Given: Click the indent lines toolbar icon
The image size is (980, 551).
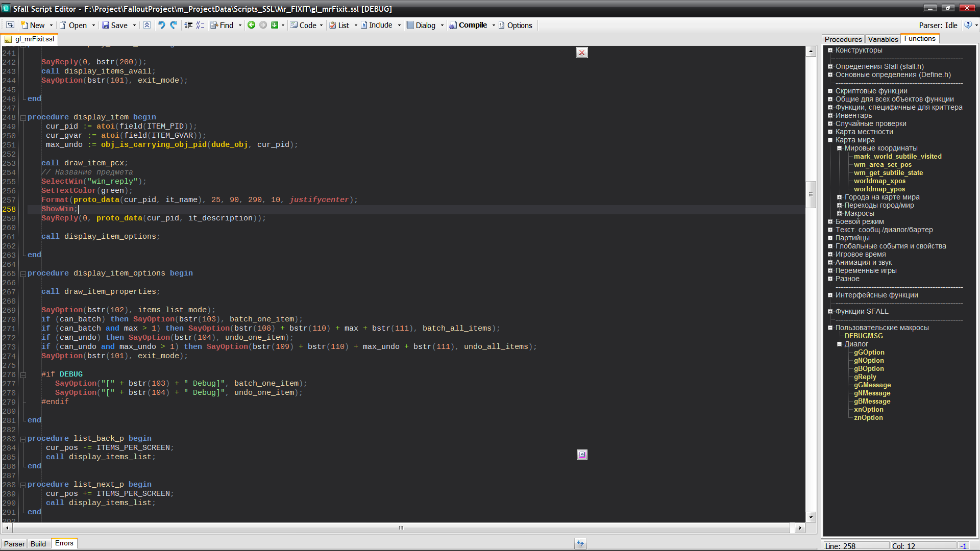Looking at the screenshot, I should click(x=188, y=25).
